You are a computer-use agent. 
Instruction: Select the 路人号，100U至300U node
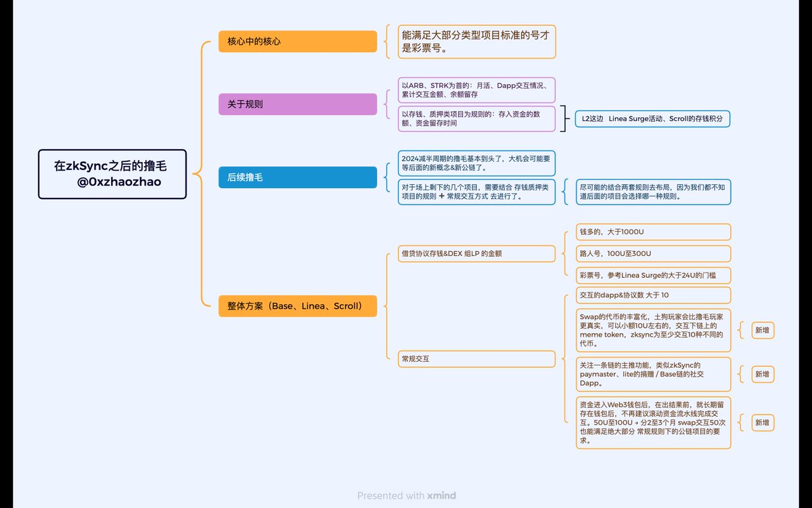click(653, 253)
